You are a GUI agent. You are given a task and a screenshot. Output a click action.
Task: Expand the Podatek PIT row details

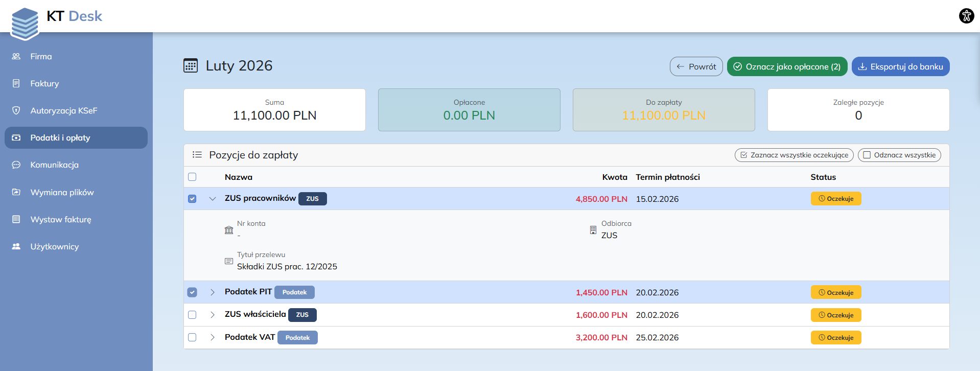pos(213,292)
